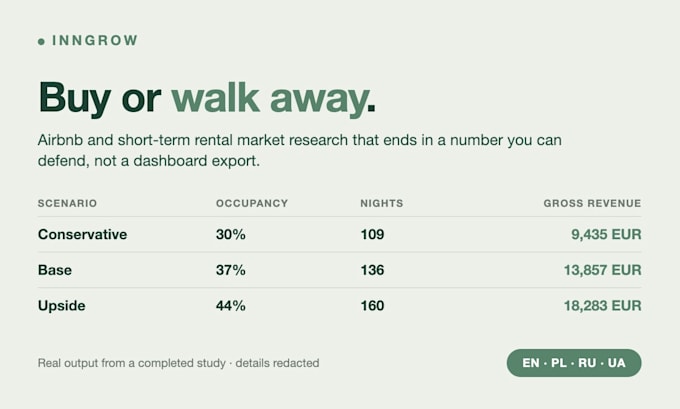The image size is (680, 409).
Task: Click the Upside scenario row label
Action: coord(62,306)
